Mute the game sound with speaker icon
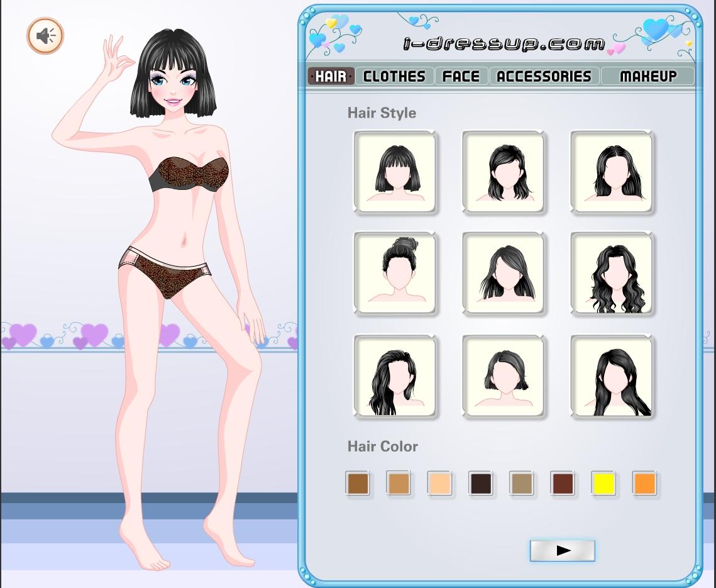Screen dimensions: 716x588 (45, 36)
